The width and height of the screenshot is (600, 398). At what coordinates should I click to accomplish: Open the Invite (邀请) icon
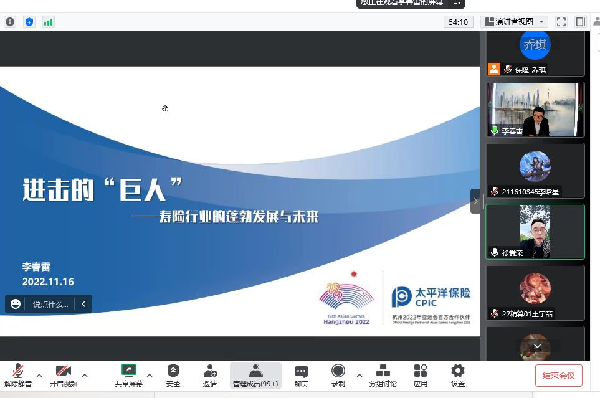pos(210,375)
